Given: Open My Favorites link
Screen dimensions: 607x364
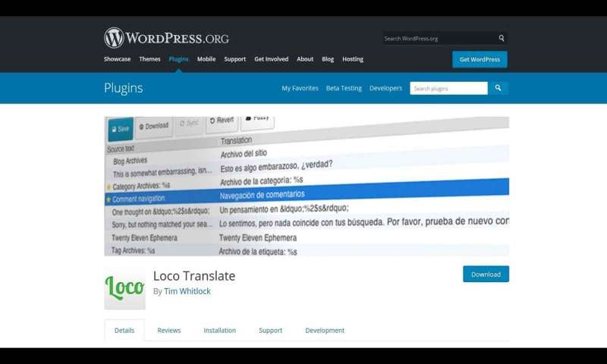Looking at the screenshot, I should [x=300, y=88].
